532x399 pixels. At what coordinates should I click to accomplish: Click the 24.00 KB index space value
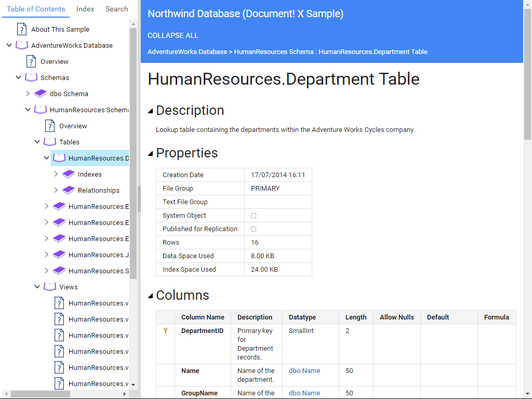(264, 270)
